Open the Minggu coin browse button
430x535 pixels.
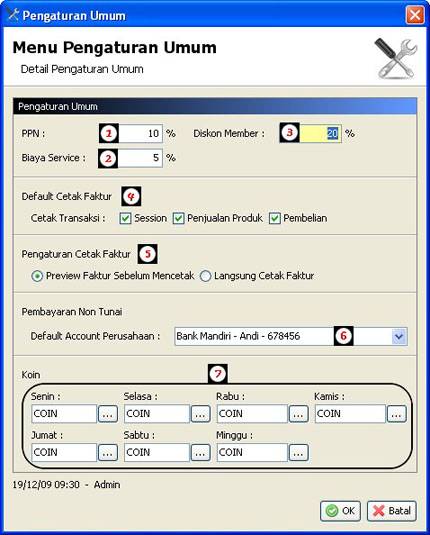299,453
